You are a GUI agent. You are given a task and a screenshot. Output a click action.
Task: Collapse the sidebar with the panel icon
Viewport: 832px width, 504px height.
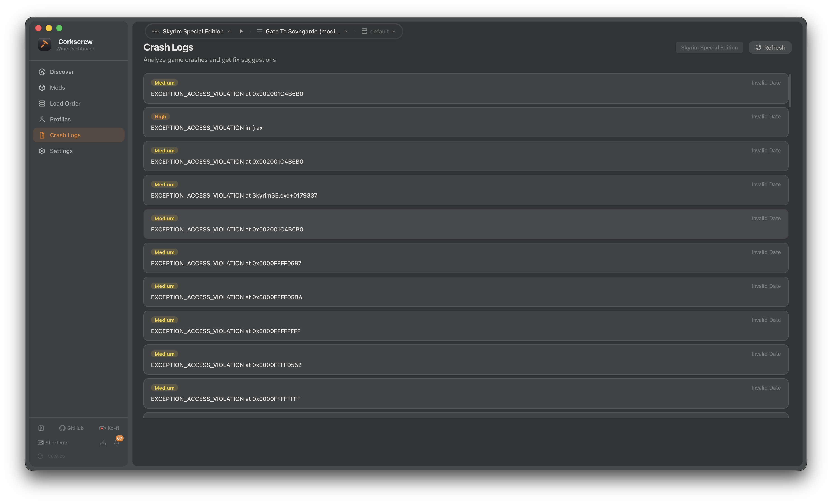[x=41, y=428]
